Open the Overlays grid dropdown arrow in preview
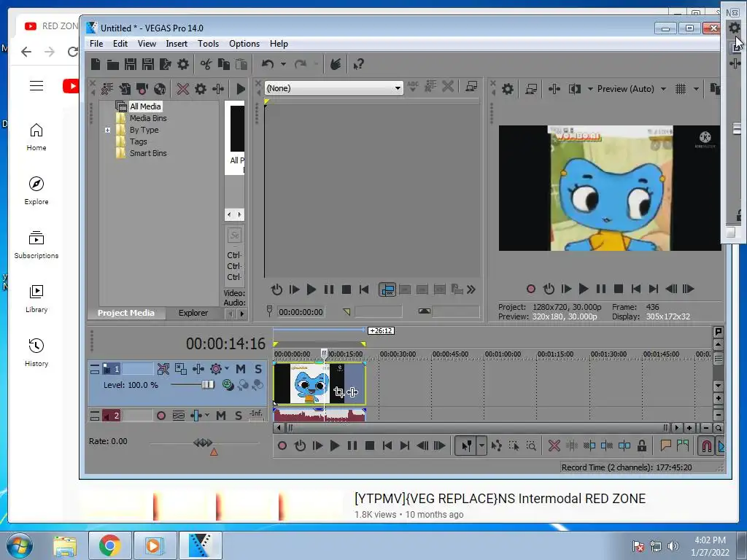This screenshot has height=560, width=747. 696,89
